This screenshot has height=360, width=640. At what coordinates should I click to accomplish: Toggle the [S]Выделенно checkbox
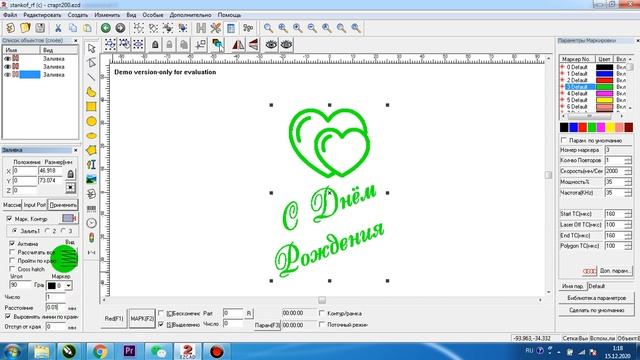161,324
